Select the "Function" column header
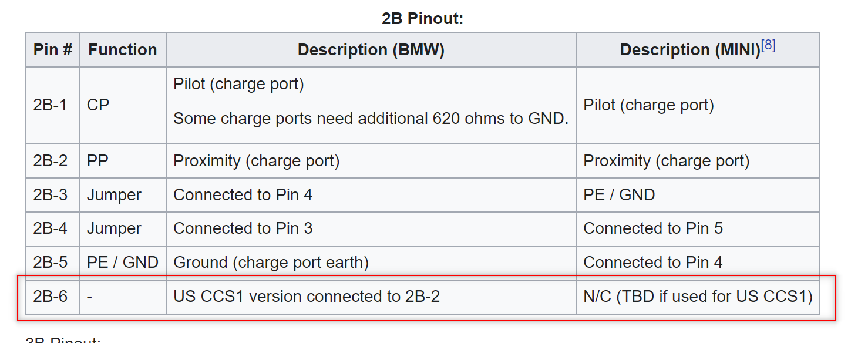The image size is (868, 343). [x=123, y=50]
